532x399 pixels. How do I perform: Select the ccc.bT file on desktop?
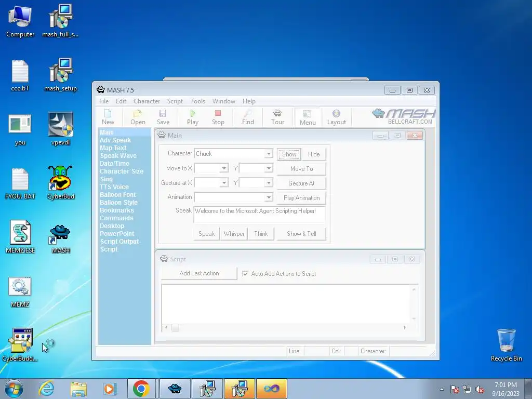pyautogui.click(x=20, y=75)
